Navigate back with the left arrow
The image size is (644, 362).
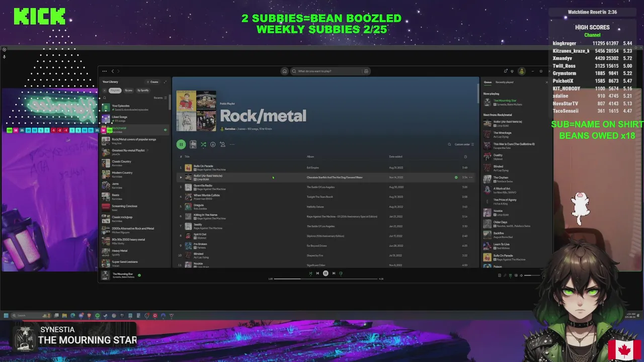click(x=113, y=71)
